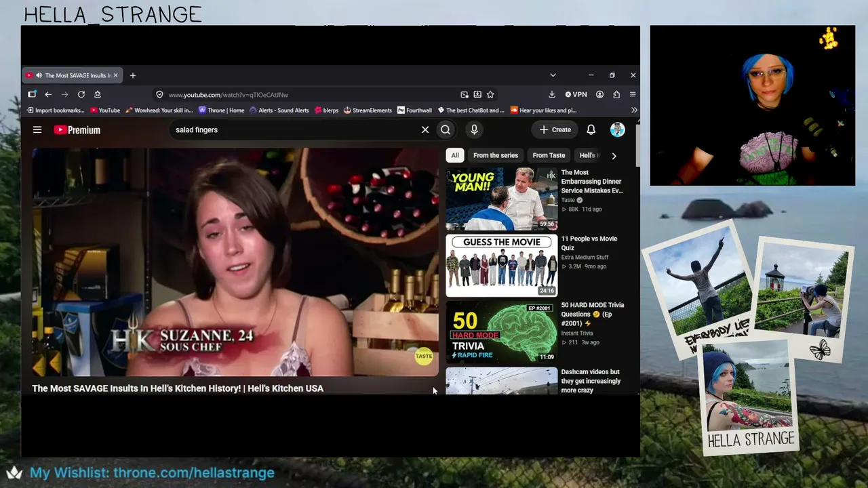This screenshot has width=868, height=488.
Task: Select the From the series chip
Action: point(496,155)
